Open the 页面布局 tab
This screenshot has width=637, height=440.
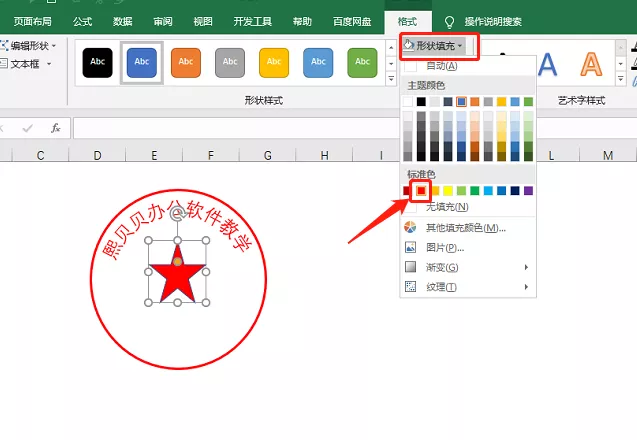[x=32, y=22]
